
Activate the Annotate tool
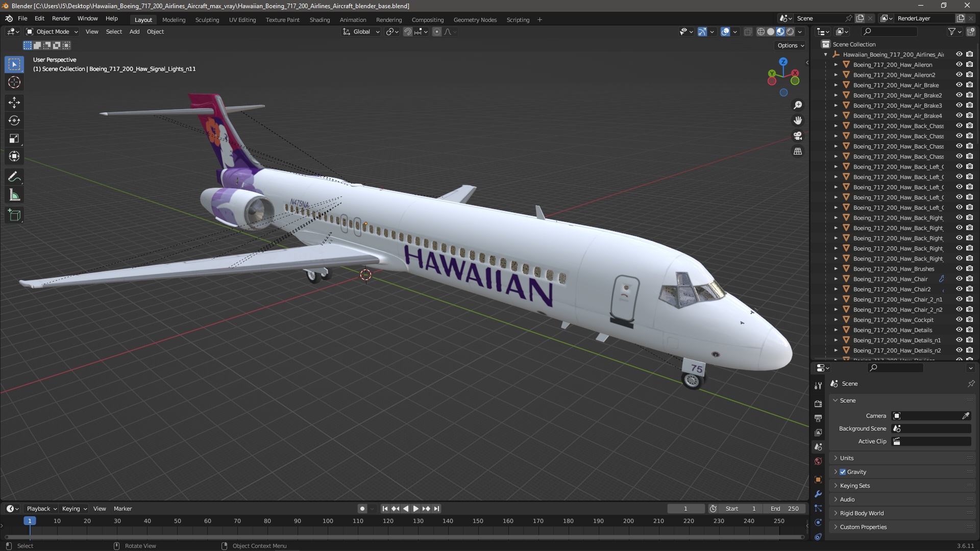pyautogui.click(x=14, y=177)
